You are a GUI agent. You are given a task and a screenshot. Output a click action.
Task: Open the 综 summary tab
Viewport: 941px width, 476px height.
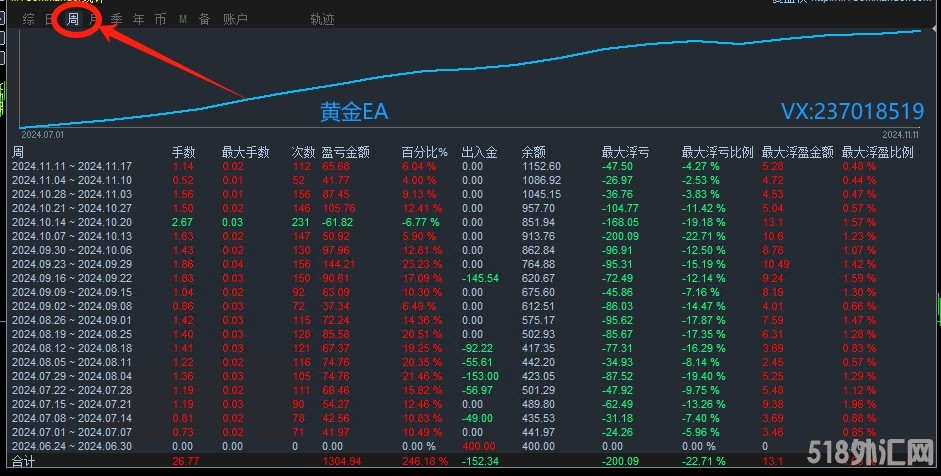(28, 19)
